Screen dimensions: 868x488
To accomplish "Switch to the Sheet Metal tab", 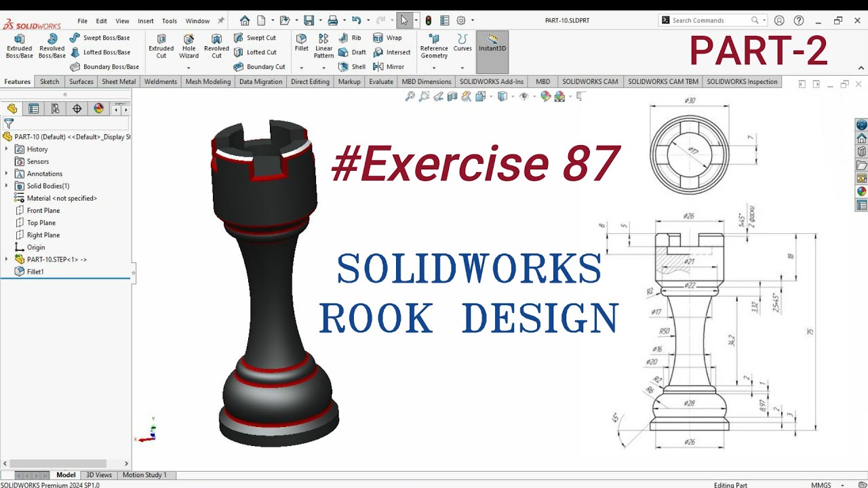I will coord(119,82).
